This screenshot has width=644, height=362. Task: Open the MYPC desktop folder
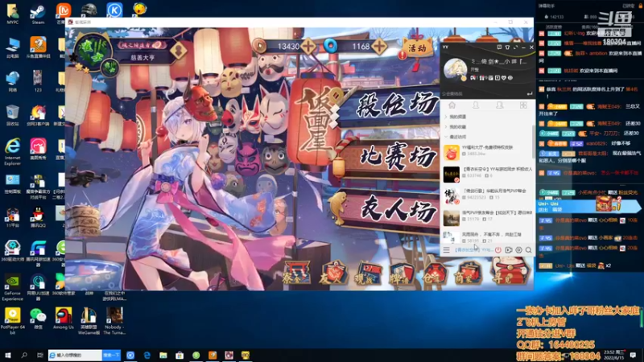[12, 14]
